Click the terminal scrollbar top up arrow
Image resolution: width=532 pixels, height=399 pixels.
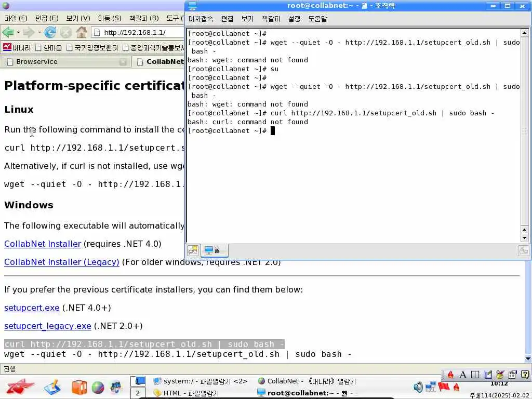524,33
